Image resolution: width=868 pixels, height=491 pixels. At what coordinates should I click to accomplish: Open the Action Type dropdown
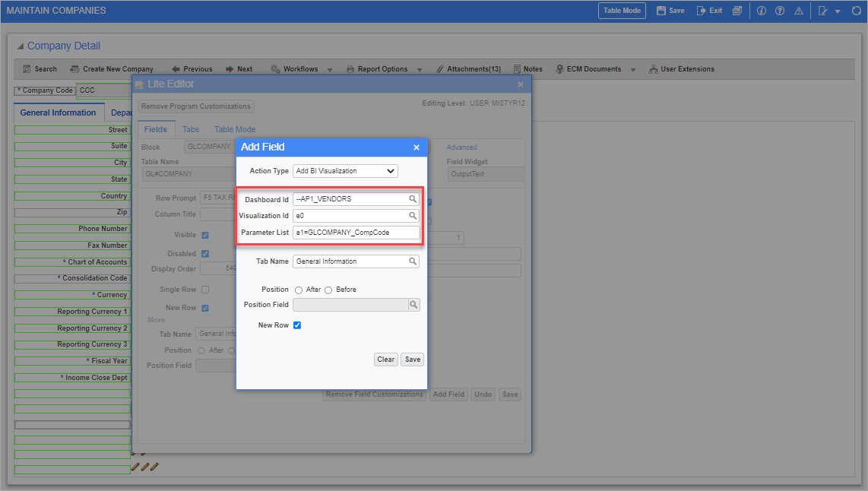[345, 171]
